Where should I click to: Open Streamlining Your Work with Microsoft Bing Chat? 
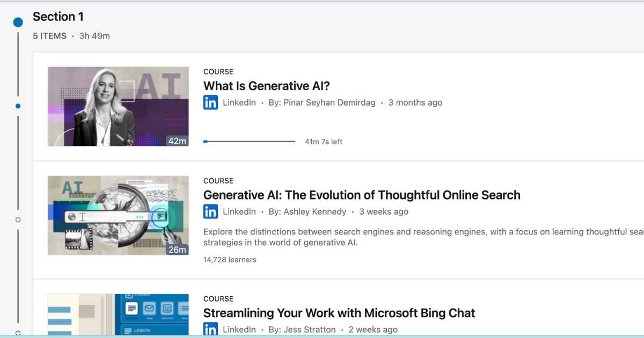(339, 313)
